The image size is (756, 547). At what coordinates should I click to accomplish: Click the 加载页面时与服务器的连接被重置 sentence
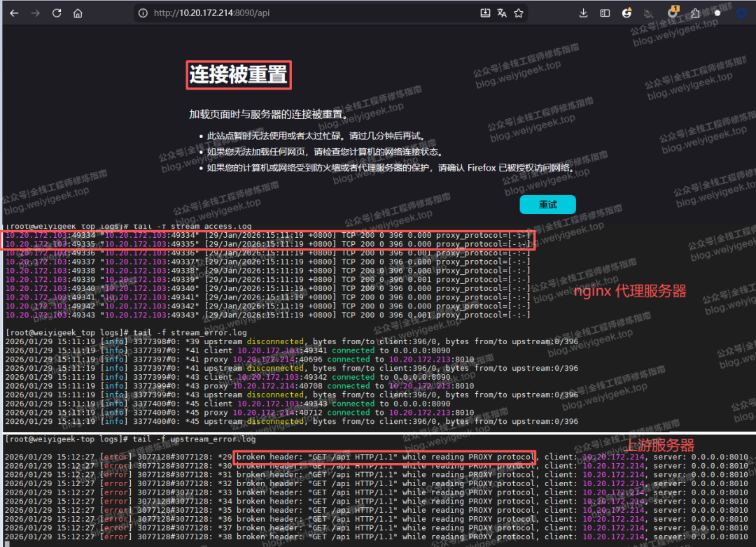pyautogui.click(x=269, y=115)
